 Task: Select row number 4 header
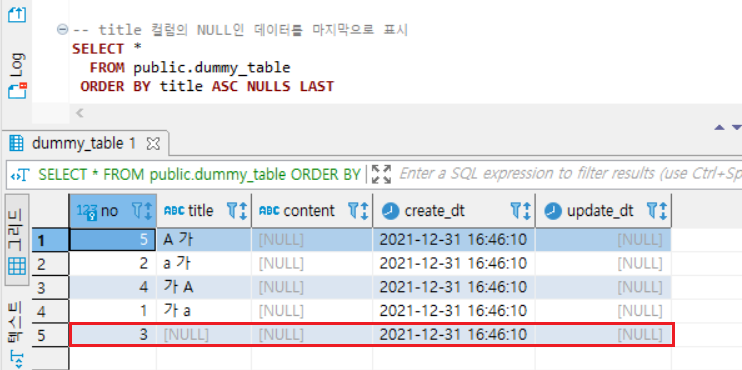click(x=50, y=311)
